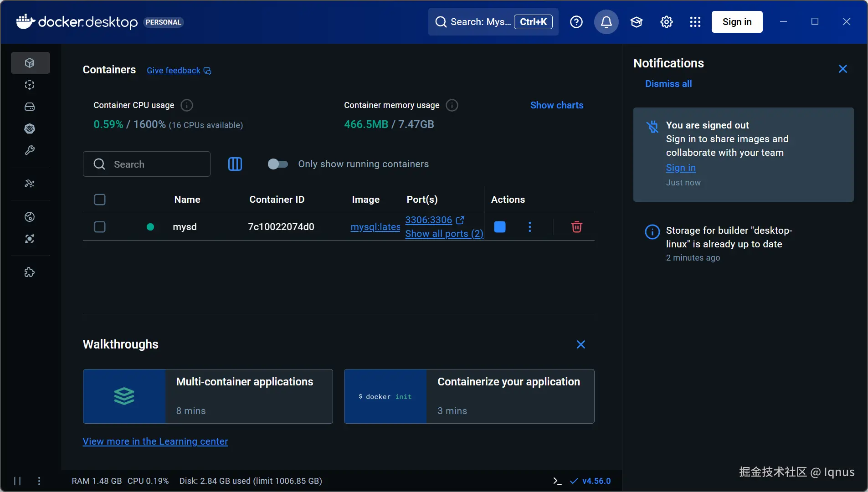This screenshot has height=492, width=868.
Task: Dismiss the Walkthroughs section
Action: (x=581, y=344)
